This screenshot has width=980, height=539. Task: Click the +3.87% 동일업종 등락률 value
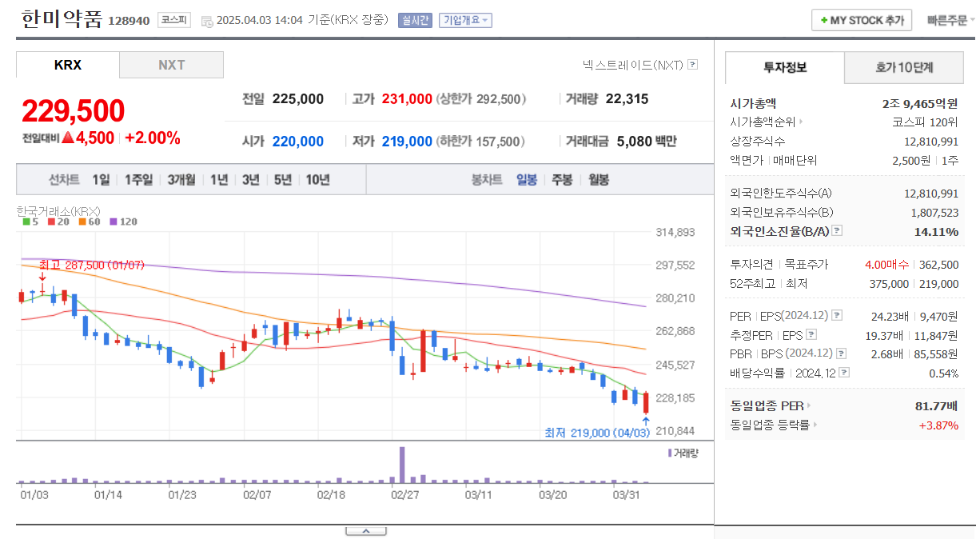point(938,425)
